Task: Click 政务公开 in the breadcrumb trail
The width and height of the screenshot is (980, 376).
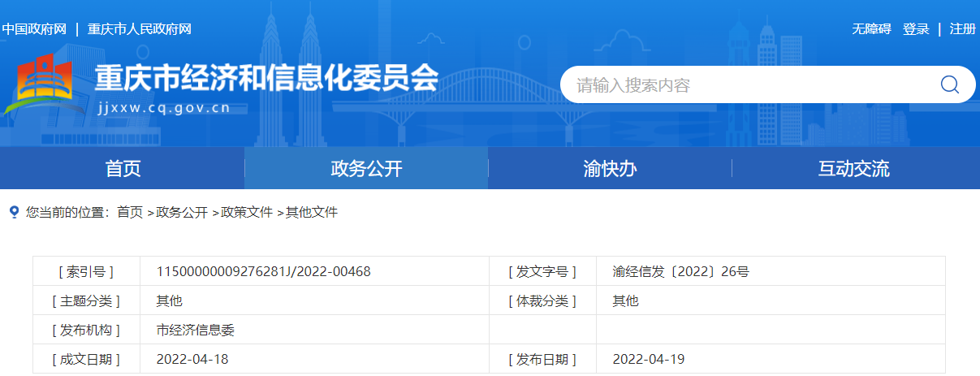Action: (181, 212)
